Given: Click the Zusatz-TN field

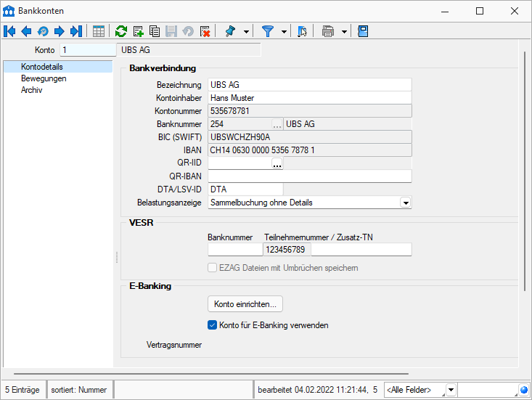Looking at the screenshot, I should coord(361,250).
